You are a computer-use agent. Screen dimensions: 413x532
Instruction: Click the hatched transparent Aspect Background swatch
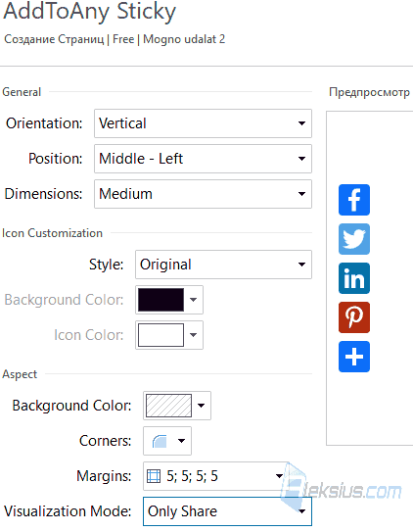[168, 406]
